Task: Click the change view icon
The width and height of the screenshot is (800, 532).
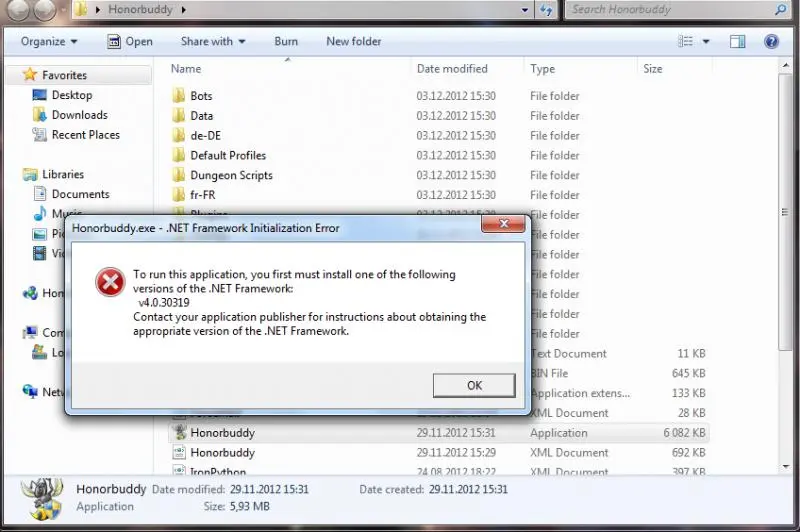Action: (x=685, y=41)
